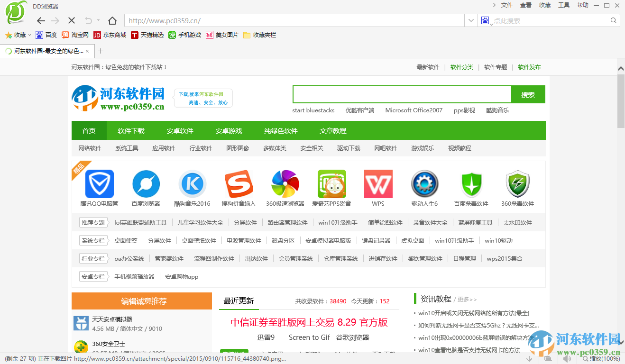Adjust page zoom via 缩放(100%) control

(x=605, y=358)
